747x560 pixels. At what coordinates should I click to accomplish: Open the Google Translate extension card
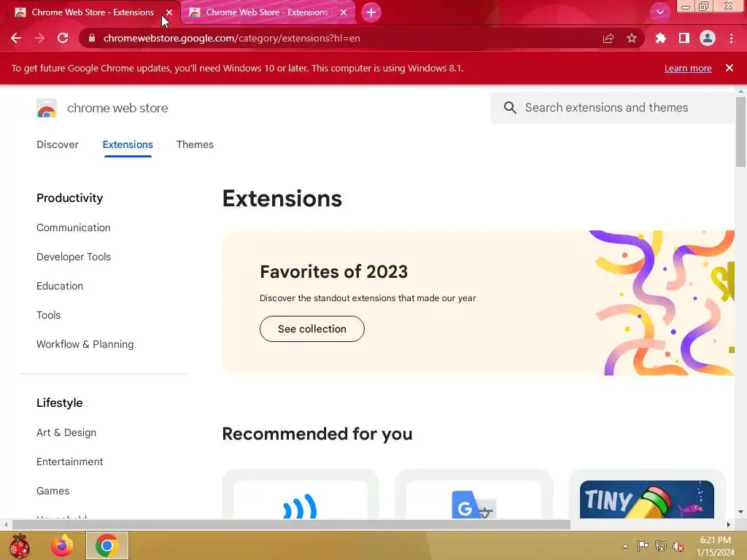(473, 495)
